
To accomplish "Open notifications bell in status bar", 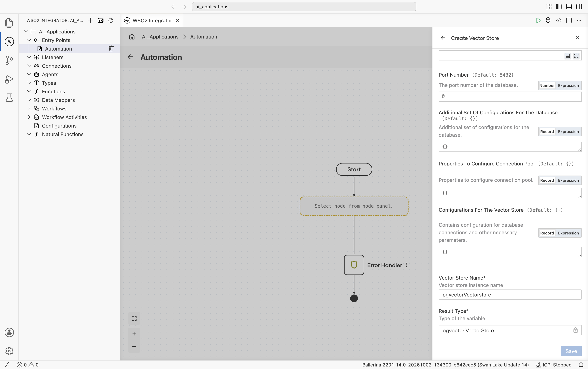I will pyautogui.click(x=581, y=365).
